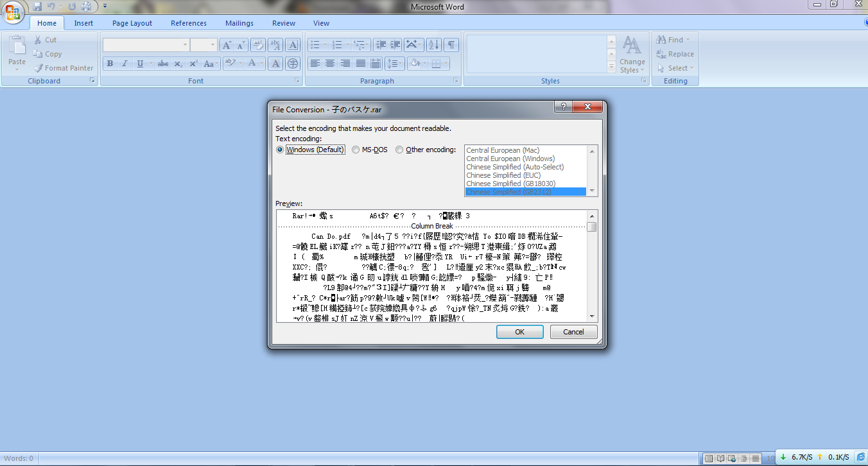The width and height of the screenshot is (868, 466).
Task: Open the Insert ribbon tab
Action: tap(83, 23)
